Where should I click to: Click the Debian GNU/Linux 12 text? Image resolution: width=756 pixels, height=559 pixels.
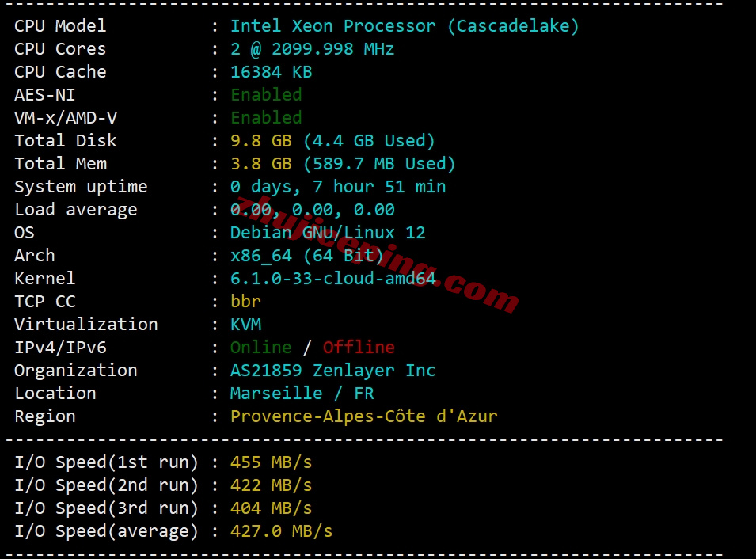pyautogui.click(x=328, y=233)
